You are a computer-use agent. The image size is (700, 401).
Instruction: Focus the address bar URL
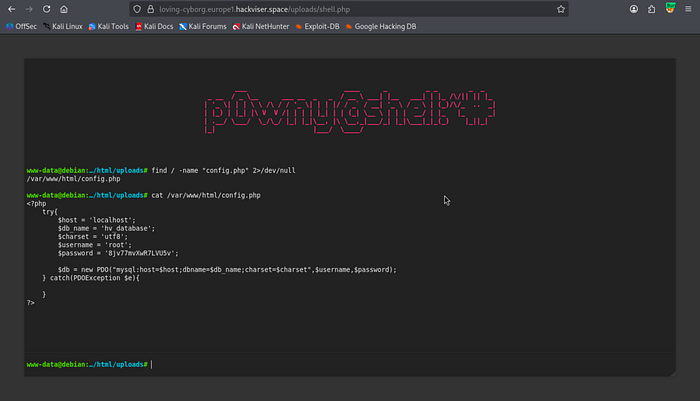pyautogui.click(x=348, y=9)
